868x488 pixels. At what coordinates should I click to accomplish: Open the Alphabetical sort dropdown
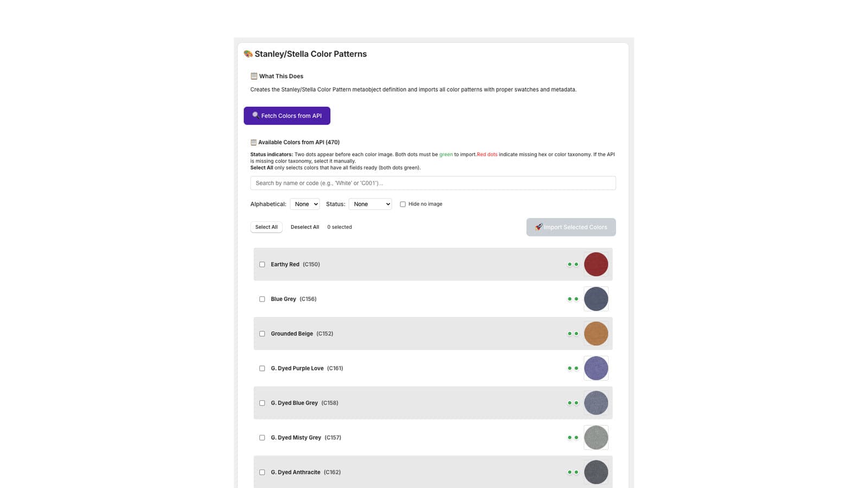click(x=305, y=204)
